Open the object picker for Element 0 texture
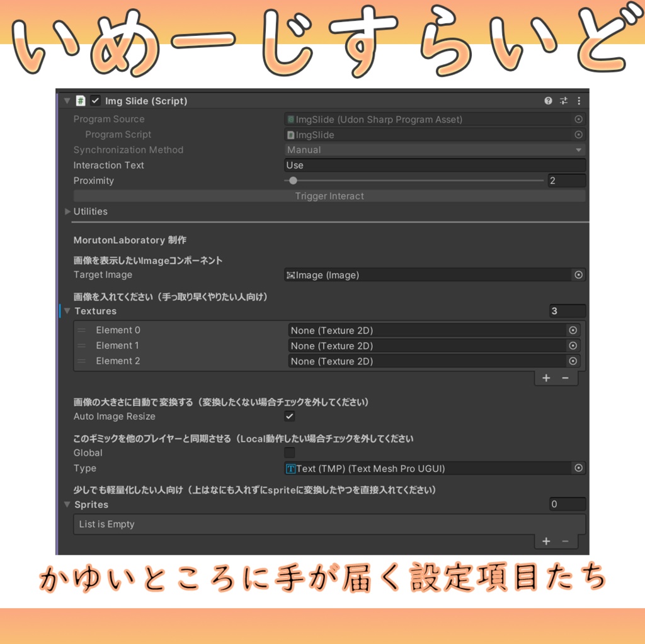 coord(573,330)
